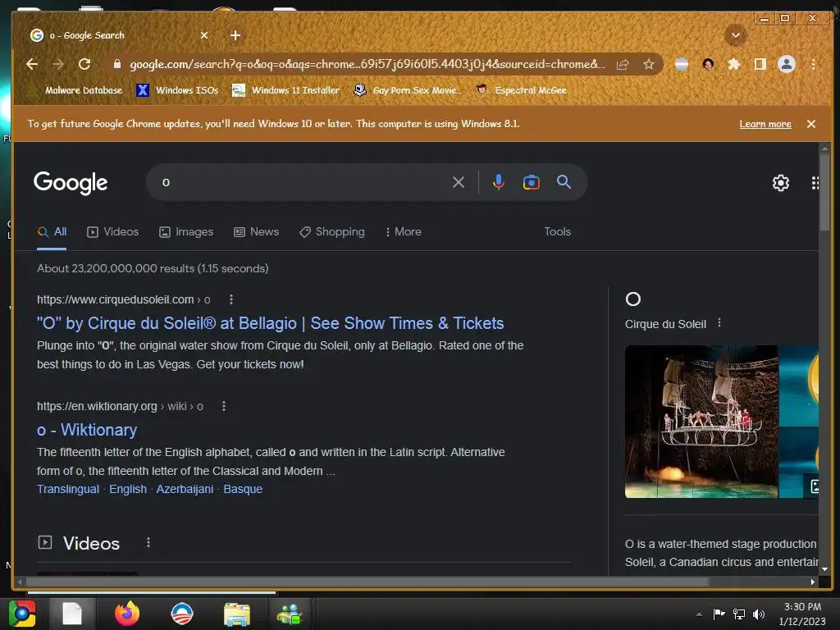Open the volume control in system tray
Image resolution: width=840 pixels, height=630 pixels.
tap(759, 614)
